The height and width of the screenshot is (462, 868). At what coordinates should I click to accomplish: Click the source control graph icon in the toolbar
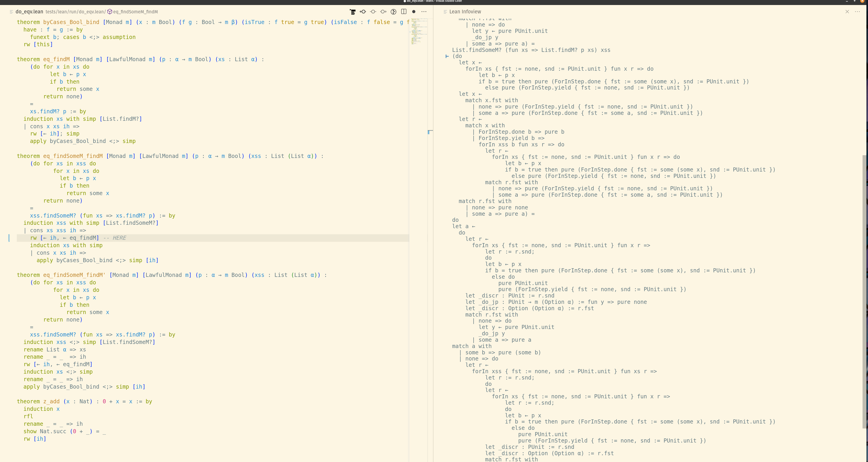click(x=393, y=12)
